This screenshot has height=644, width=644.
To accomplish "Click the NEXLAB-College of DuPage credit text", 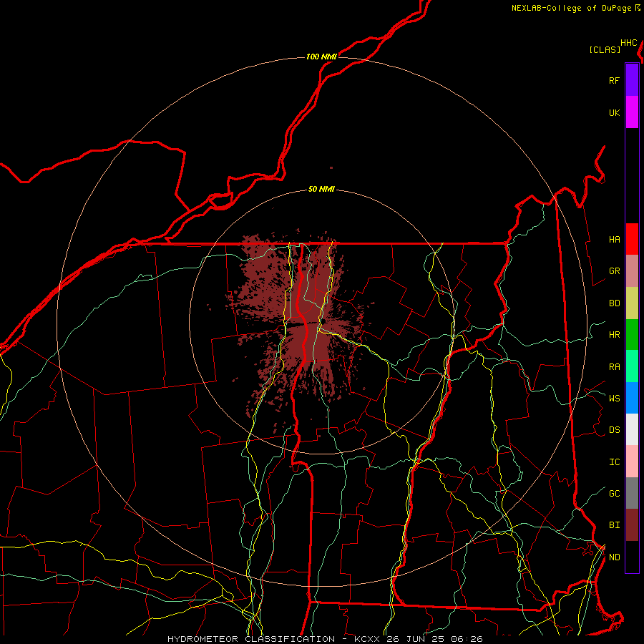I will point(571,8).
